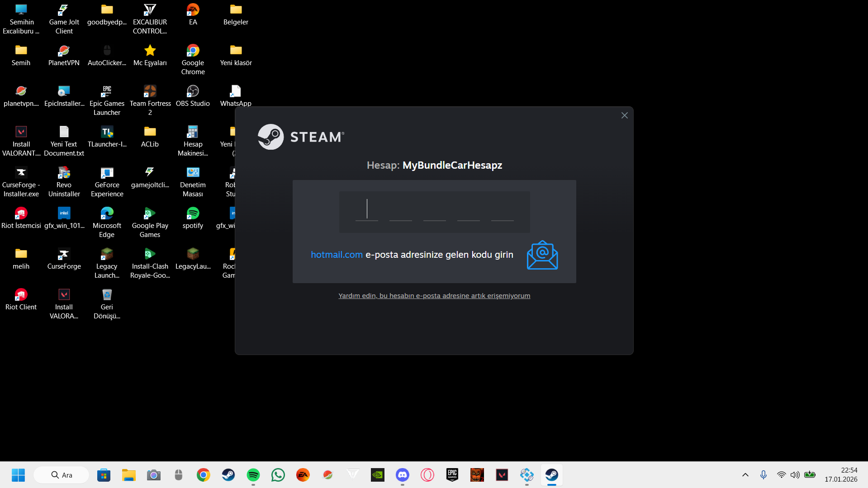The width and height of the screenshot is (868, 488).
Task: Open Opera GX from the taskbar
Action: click(427, 475)
